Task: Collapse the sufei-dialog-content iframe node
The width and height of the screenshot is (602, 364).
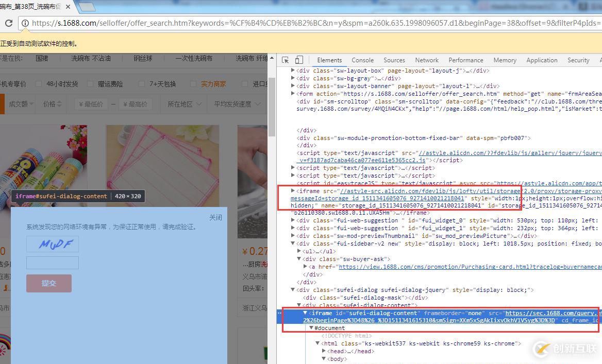Action: click(305, 313)
